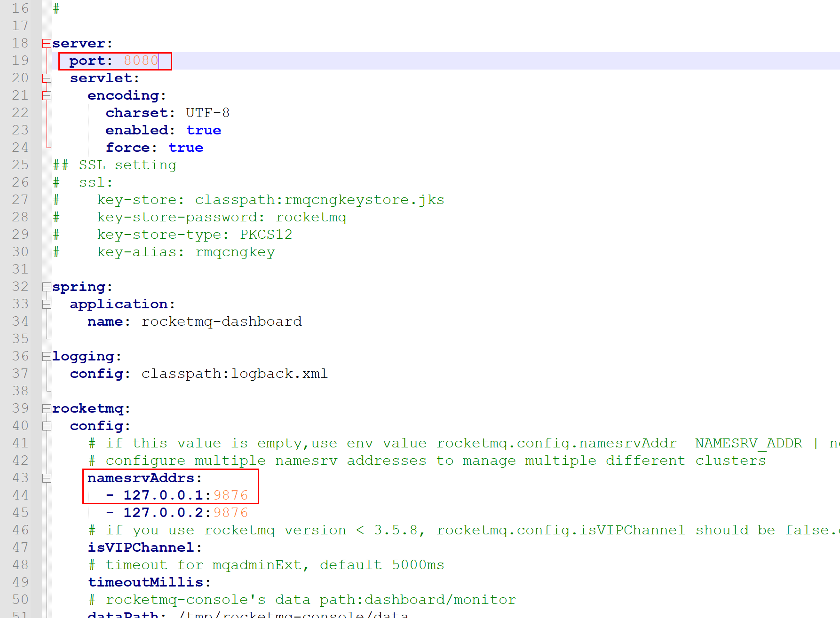
Task: Click the '## SSL setting' comment
Action: pos(114,165)
